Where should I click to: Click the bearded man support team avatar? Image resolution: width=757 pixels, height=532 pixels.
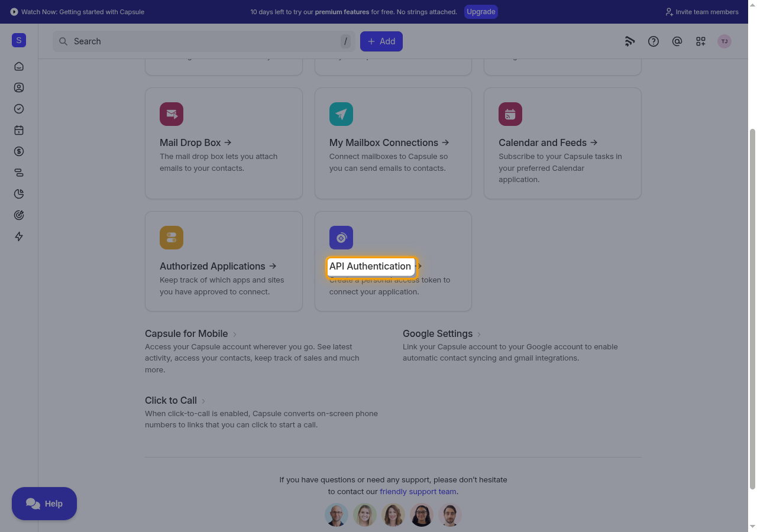(450, 515)
